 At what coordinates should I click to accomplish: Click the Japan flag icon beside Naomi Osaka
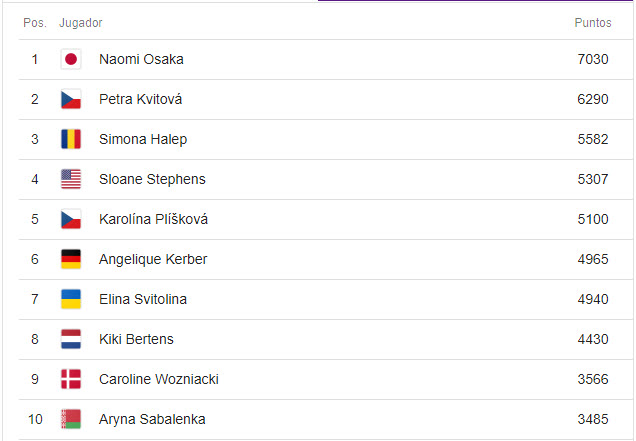[71, 59]
